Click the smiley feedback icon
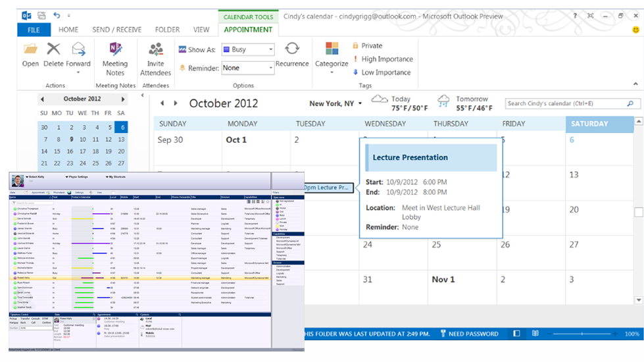Image resolution: width=644 pixels, height=362 pixels. 635,30
